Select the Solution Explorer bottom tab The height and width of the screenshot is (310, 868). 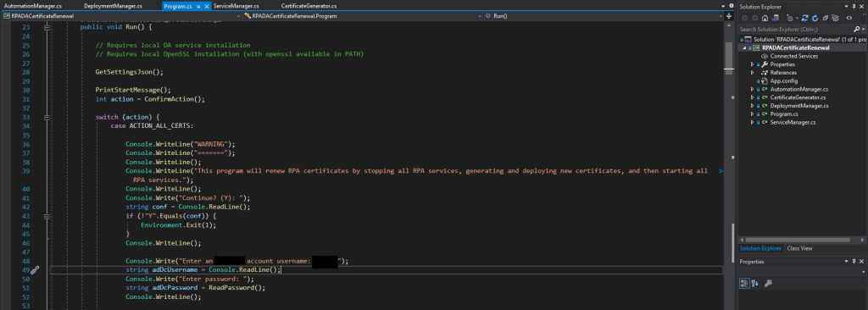pyautogui.click(x=760, y=248)
